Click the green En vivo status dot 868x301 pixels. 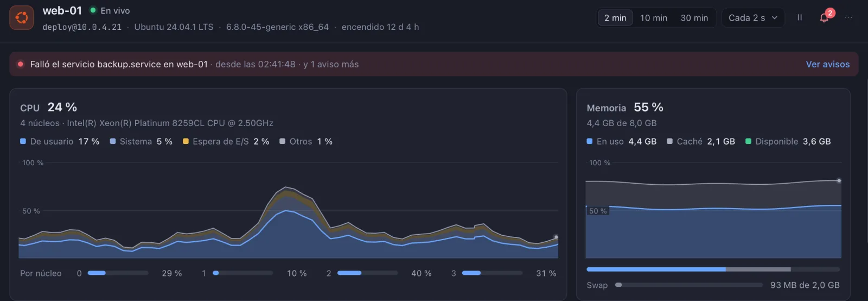click(93, 10)
